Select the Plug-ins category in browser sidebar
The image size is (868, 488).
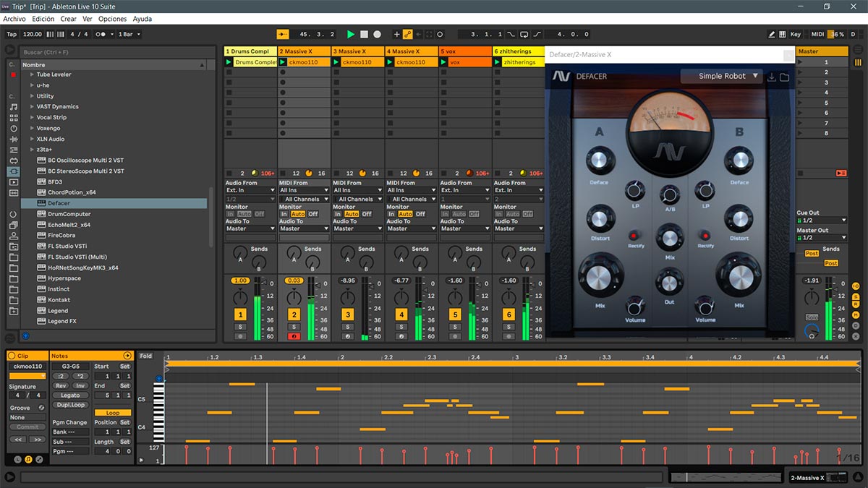pos(14,171)
